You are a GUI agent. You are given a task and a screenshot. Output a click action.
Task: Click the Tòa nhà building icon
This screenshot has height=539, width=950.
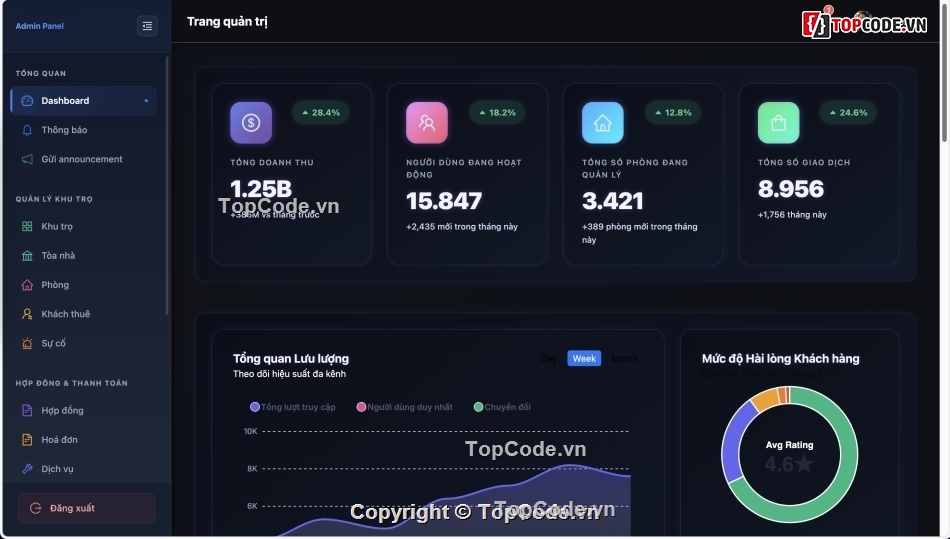click(27, 256)
